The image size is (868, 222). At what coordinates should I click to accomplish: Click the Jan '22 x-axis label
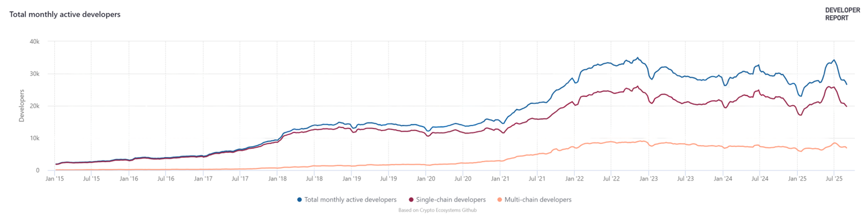(x=574, y=179)
